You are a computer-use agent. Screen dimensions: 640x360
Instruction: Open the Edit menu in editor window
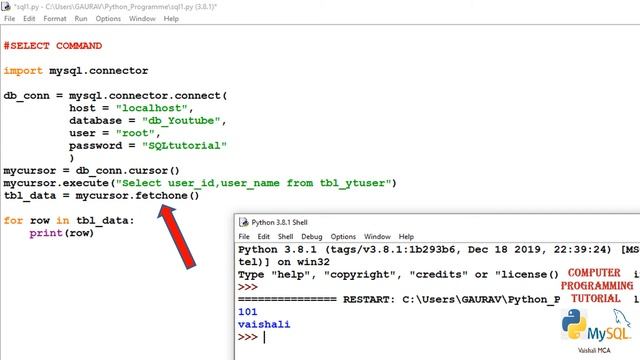click(x=29, y=19)
